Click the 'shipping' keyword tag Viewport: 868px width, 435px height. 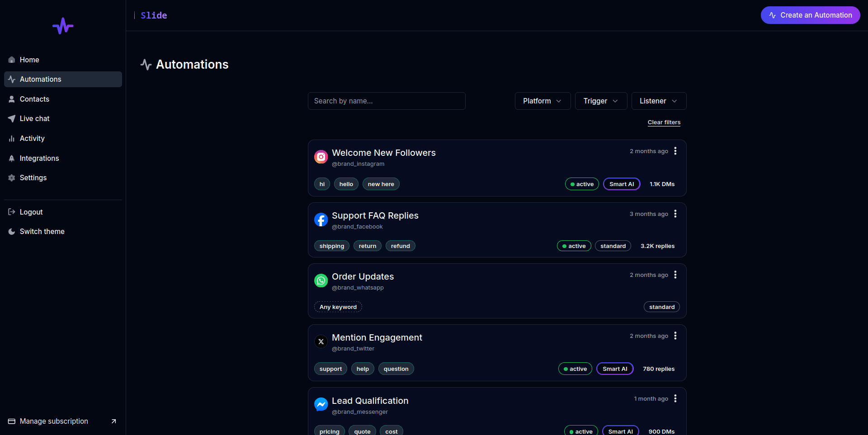[x=332, y=246]
